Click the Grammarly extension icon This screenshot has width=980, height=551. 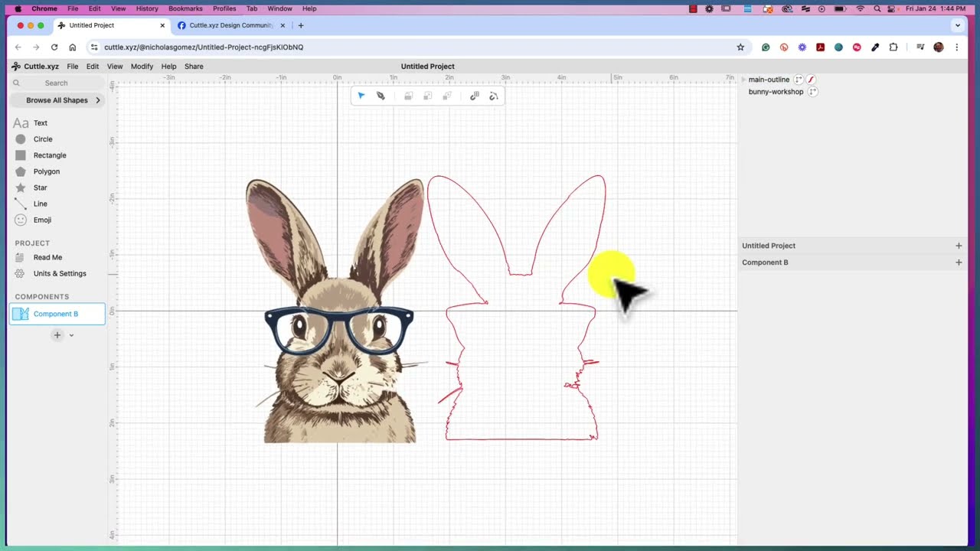(x=766, y=47)
